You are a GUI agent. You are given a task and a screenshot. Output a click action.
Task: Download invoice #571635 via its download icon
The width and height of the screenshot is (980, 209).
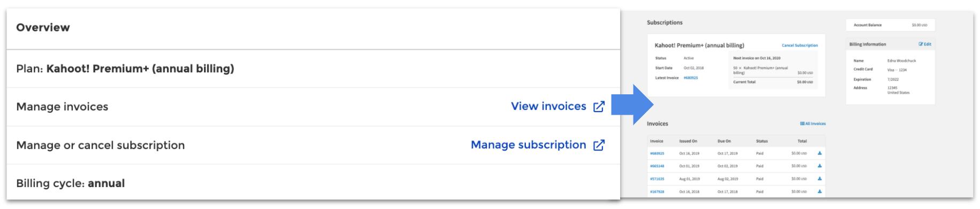point(820,178)
